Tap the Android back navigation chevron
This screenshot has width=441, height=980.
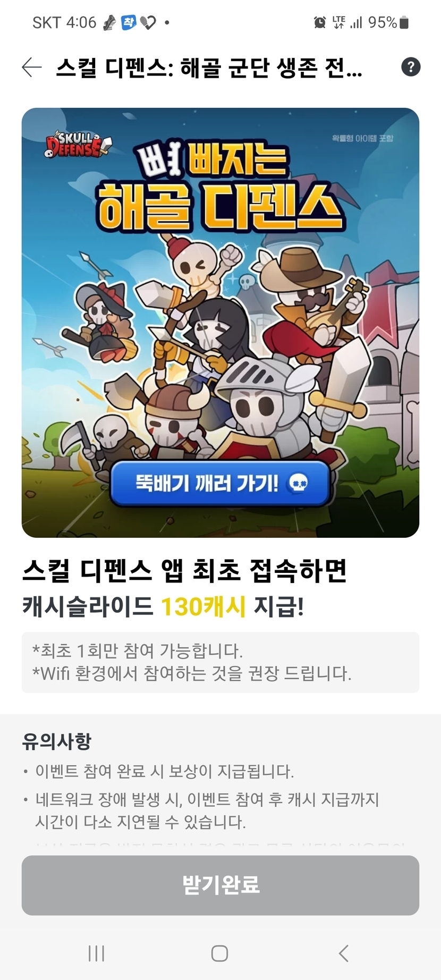(344, 953)
